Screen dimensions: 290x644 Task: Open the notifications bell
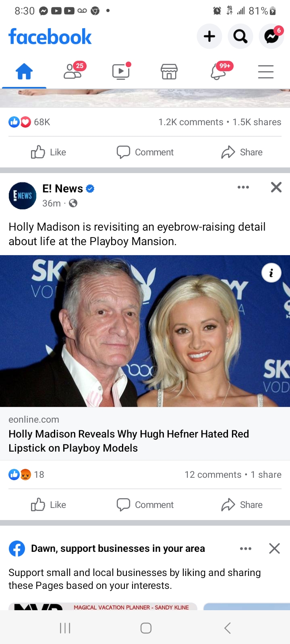point(218,72)
